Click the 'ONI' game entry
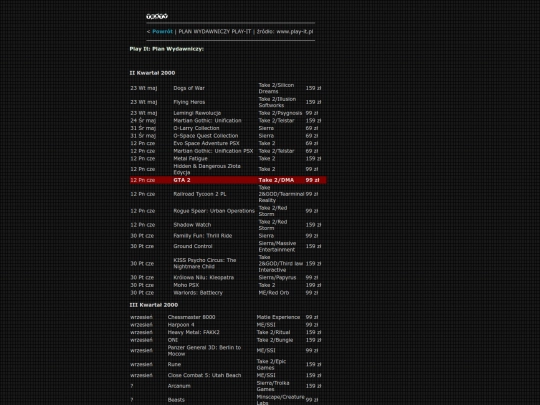This screenshot has width=540, height=405. tap(173, 340)
